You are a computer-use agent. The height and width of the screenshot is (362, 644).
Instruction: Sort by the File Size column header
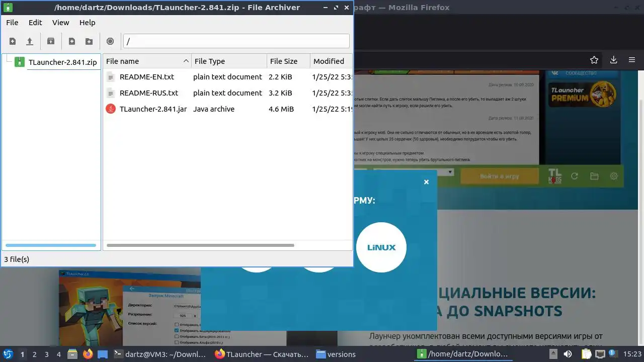click(x=288, y=61)
